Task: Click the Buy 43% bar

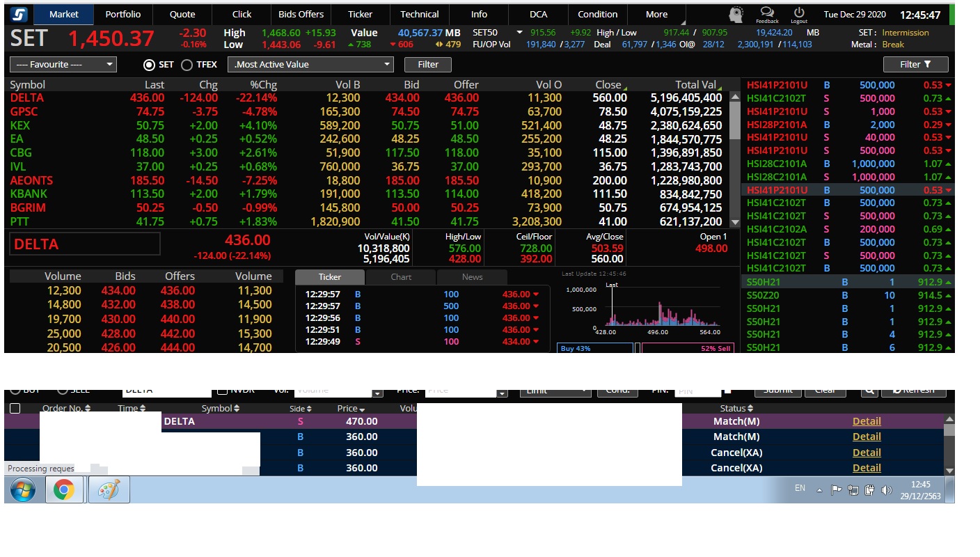Action: [595, 348]
